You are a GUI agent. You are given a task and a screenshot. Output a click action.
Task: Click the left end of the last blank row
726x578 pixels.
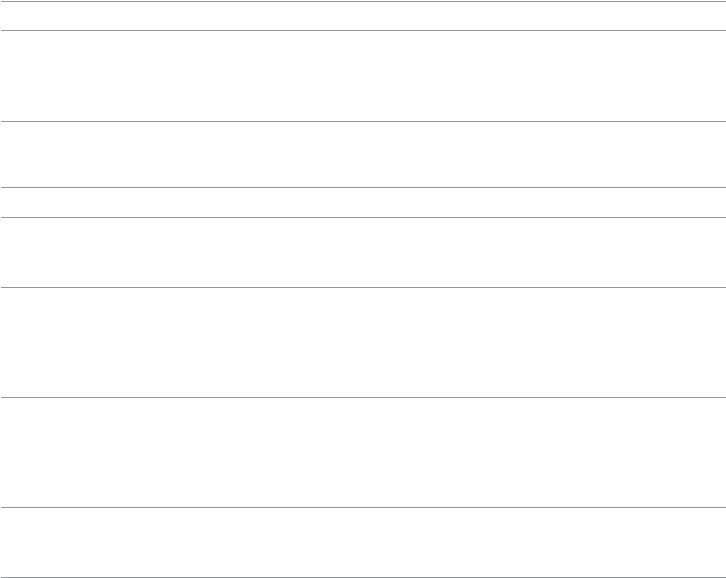click(12, 544)
